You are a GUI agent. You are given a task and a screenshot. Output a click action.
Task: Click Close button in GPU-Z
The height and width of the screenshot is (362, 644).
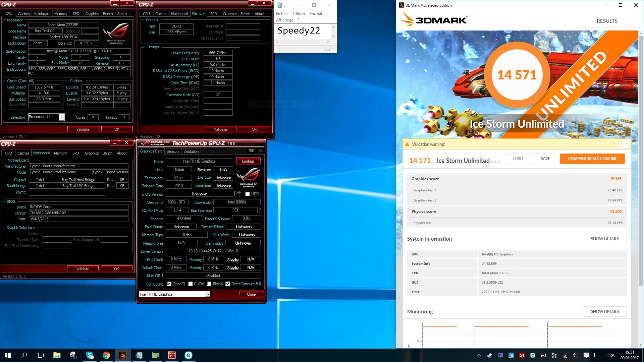(251, 294)
